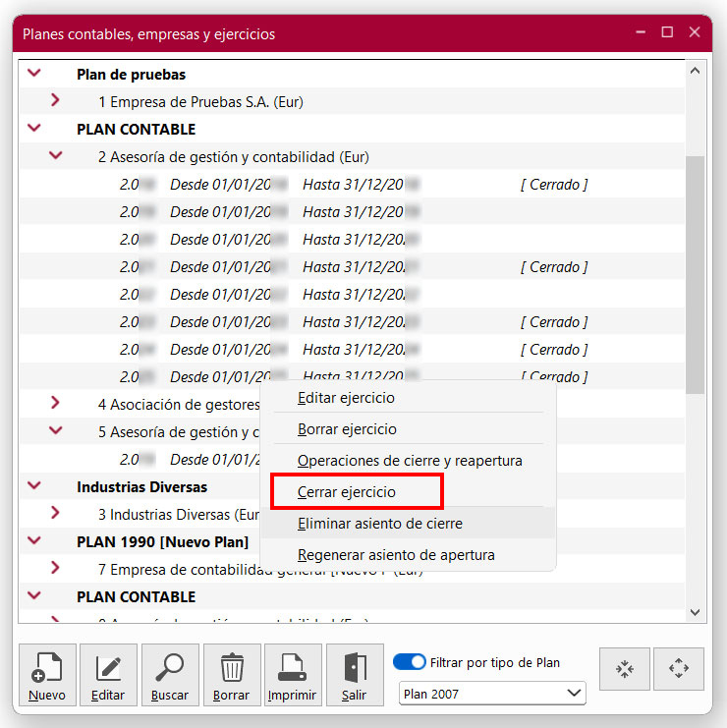Select the 1 Empresa de Pruebas S.A. row
Image resolution: width=727 pixels, height=728 pixels.
point(352,101)
